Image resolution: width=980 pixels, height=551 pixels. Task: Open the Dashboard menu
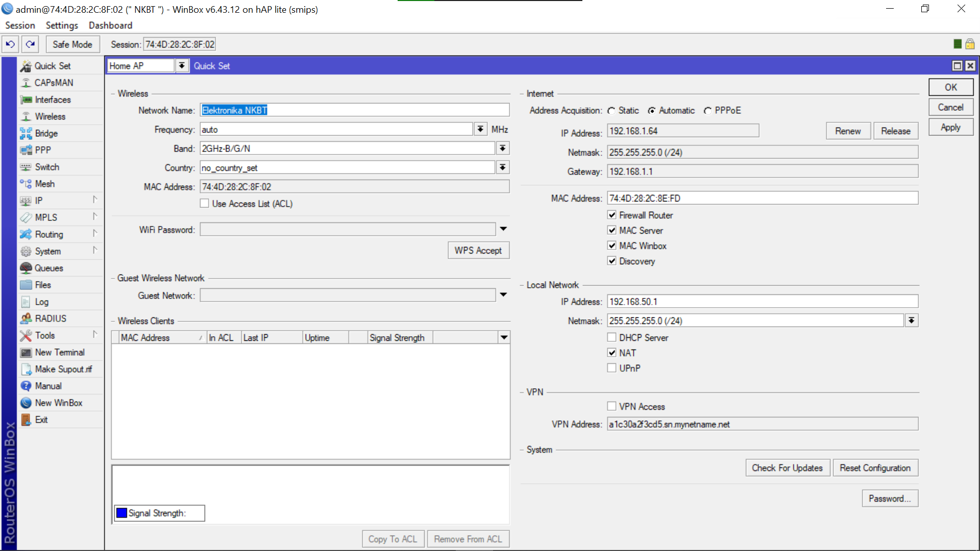[x=110, y=26]
